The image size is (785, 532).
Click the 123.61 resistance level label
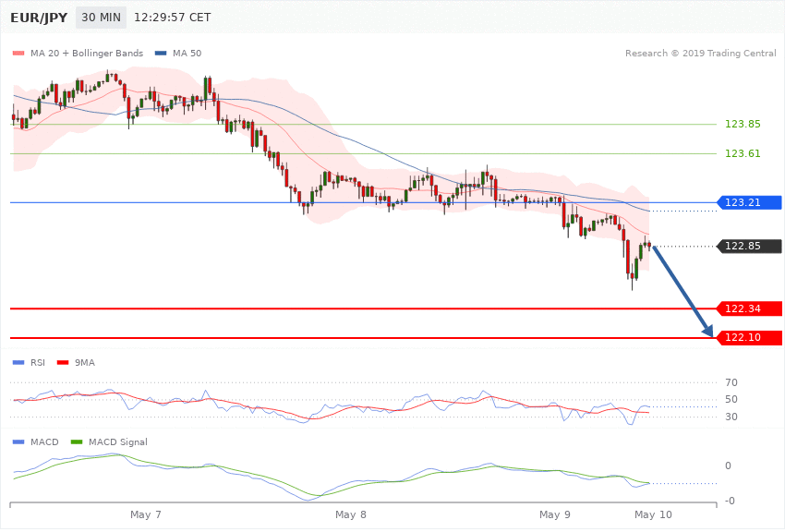coord(743,153)
